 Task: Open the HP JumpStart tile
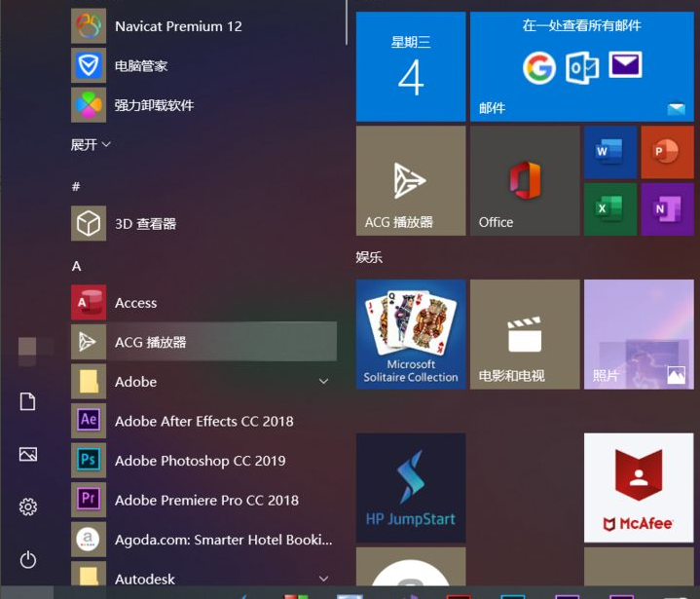[x=410, y=487]
